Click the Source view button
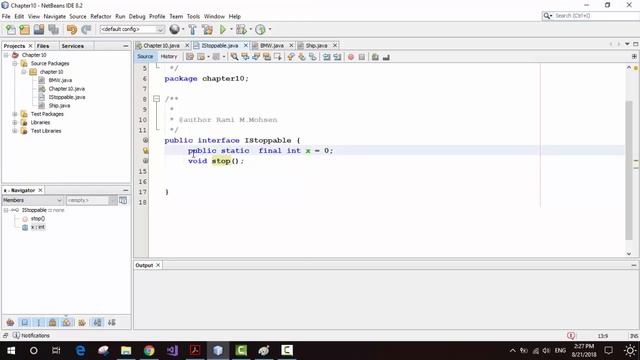 [x=145, y=57]
